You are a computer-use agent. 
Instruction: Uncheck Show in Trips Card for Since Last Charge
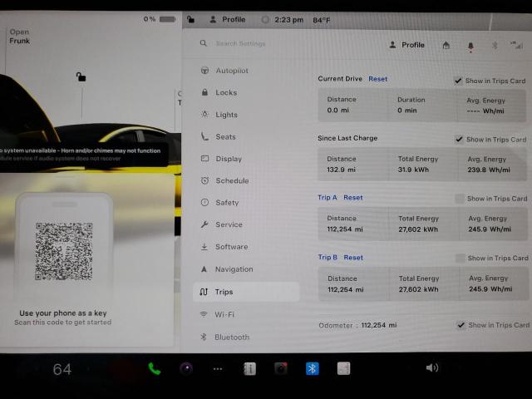[459, 140]
